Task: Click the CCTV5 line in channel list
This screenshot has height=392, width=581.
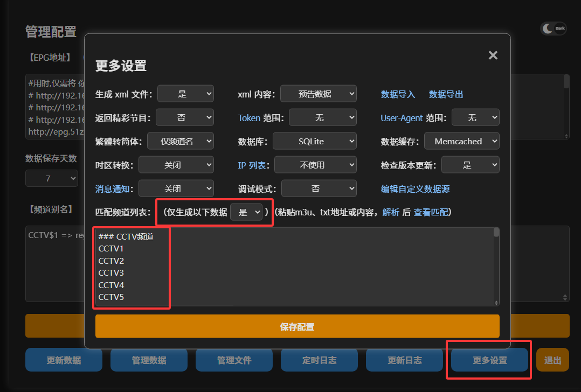Action: (x=111, y=297)
